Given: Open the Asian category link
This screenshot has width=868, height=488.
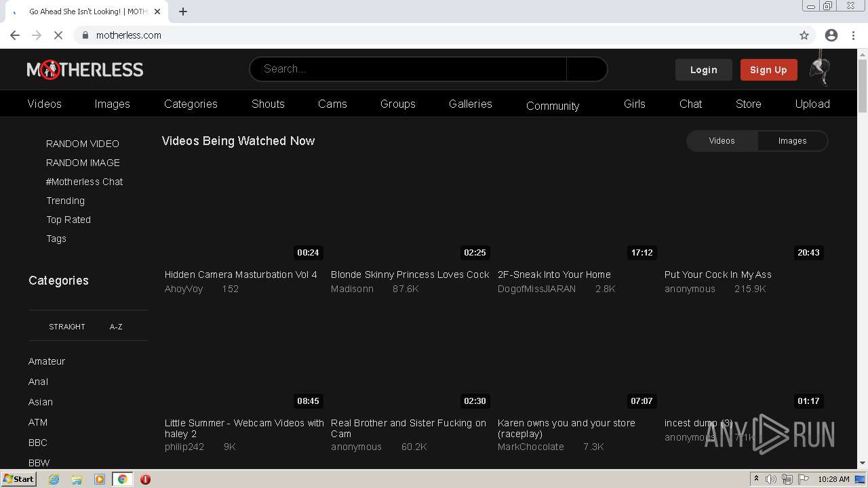Looking at the screenshot, I should click(x=41, y=402).
